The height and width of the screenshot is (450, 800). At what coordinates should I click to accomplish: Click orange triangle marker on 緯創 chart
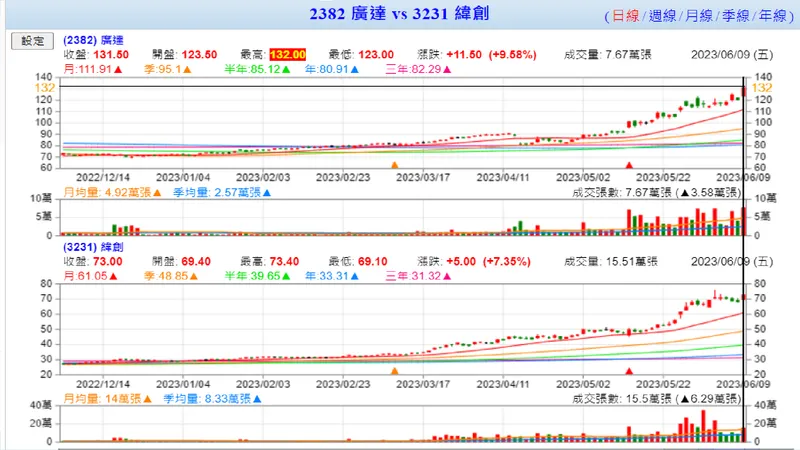(394, 371)
